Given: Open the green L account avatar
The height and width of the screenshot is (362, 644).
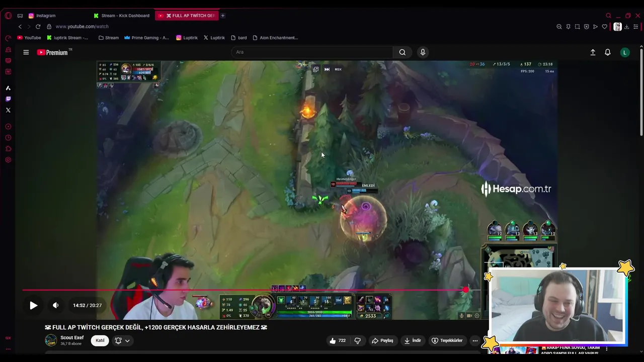Looking at the screenshot, I should (x=625, y=52).
